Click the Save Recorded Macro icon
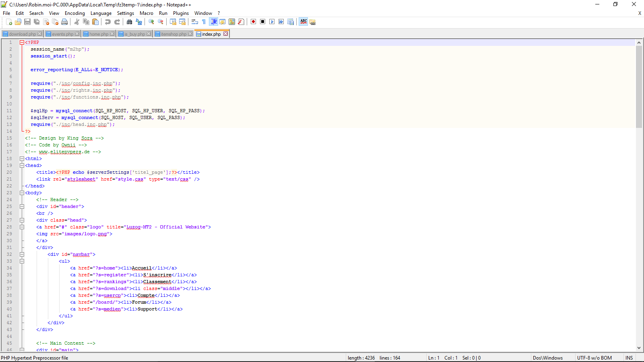644x362 pixels. (x=290, y=22)
